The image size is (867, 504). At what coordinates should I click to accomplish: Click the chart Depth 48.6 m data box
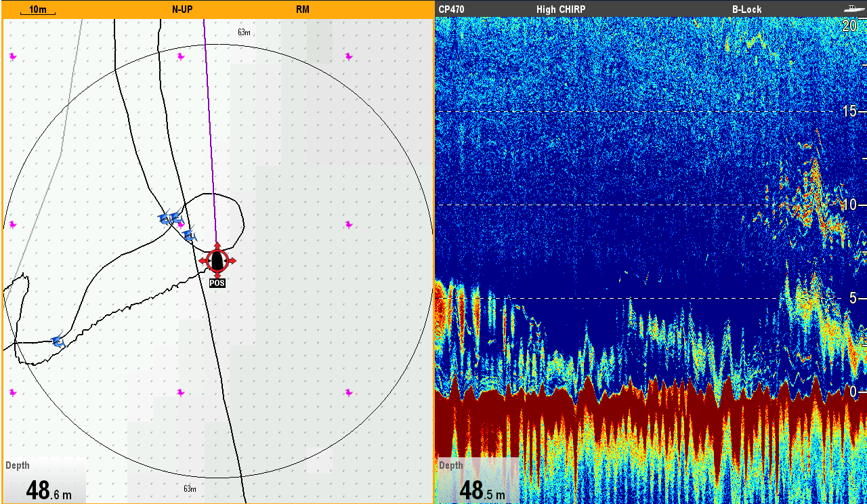(45, 481)
